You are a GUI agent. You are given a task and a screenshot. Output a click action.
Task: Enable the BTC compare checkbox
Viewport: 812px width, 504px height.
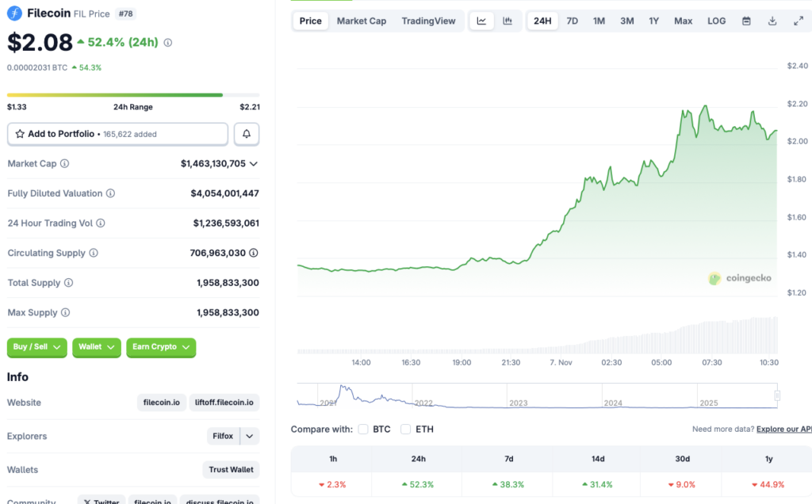(363, 429)
